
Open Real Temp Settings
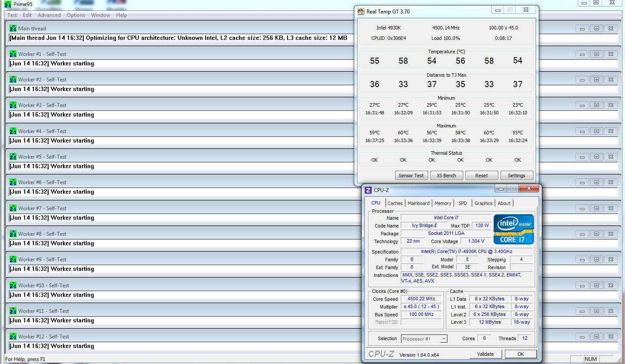pyautogui.click(x=517, y=175)
